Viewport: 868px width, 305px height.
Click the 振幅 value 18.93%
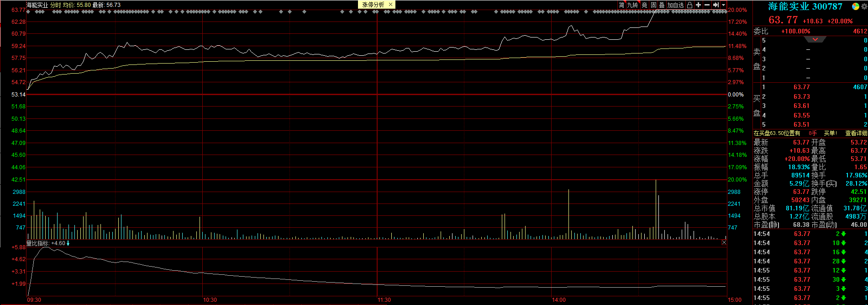(799, 167)
